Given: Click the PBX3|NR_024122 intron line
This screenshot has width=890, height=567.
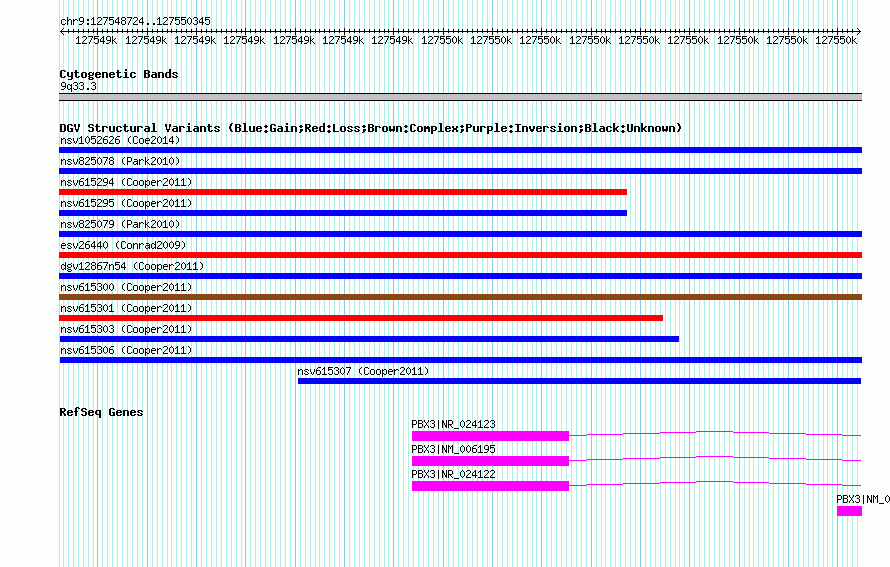Looking at the screenshot, I should pyautogui.click(x=715, y=482).
